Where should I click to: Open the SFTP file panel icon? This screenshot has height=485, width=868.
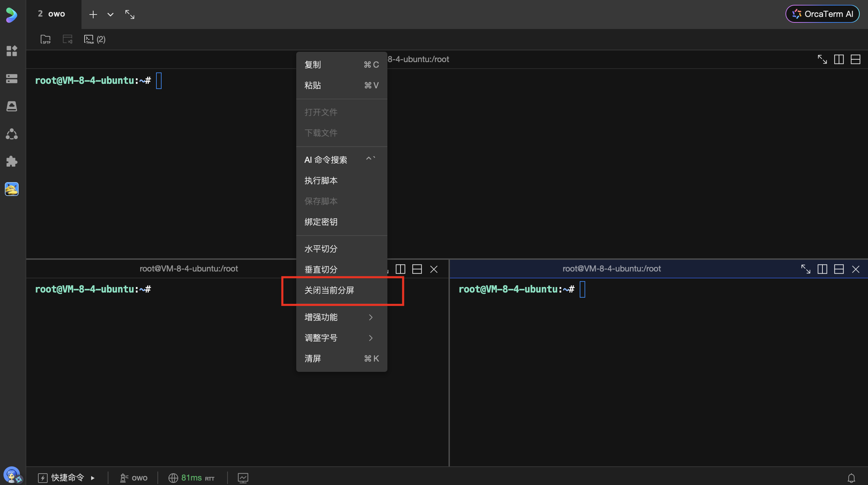[45, 39]
